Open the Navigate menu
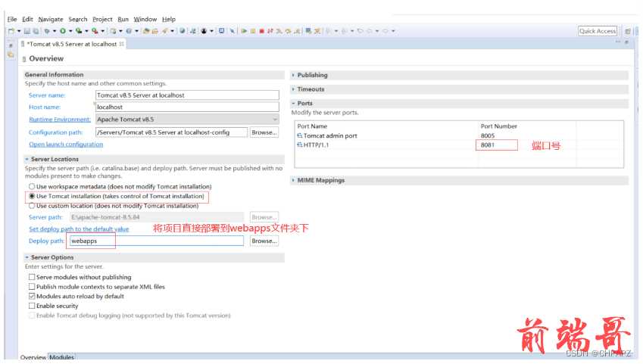The width and height of the screenshot is (643, 364). 51,19
